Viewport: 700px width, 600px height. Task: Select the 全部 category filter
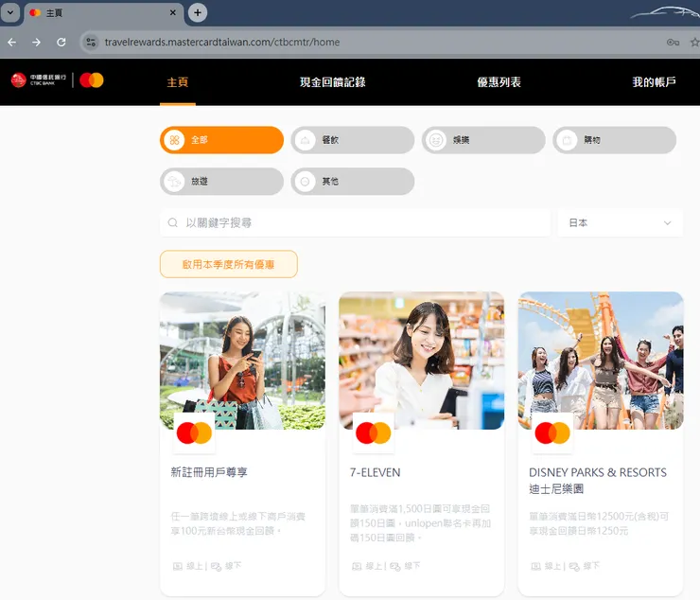point(222,140)
